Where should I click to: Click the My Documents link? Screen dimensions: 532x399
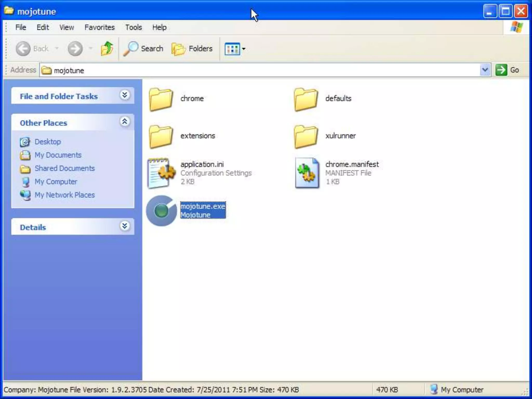[x=58, y=155]
